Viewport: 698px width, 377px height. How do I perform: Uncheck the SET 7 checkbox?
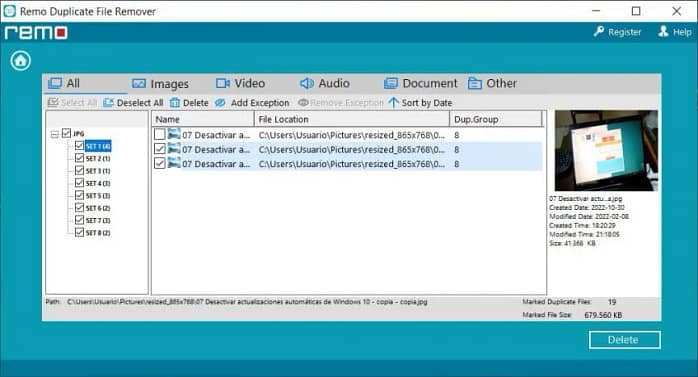point(79,220)
